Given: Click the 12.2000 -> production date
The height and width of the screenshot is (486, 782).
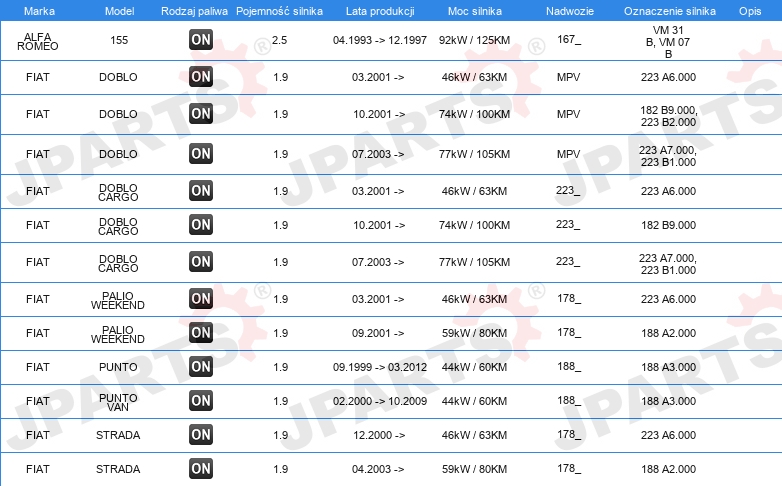Looking at the screenshot, I should pos(379,435).
